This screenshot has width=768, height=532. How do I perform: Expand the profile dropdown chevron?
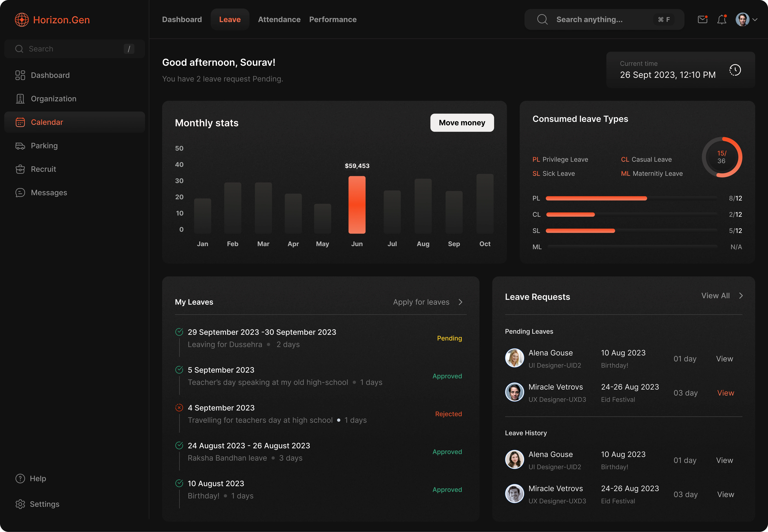755,20
